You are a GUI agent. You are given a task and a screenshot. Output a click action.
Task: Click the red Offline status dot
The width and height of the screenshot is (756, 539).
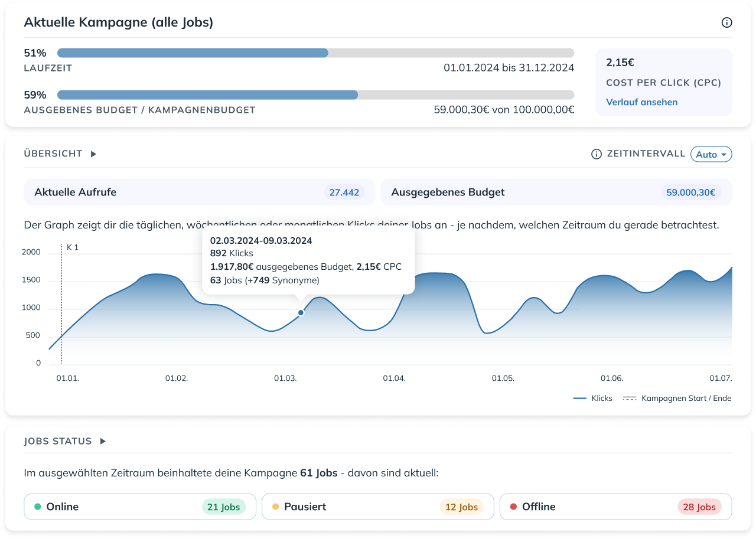513,507
